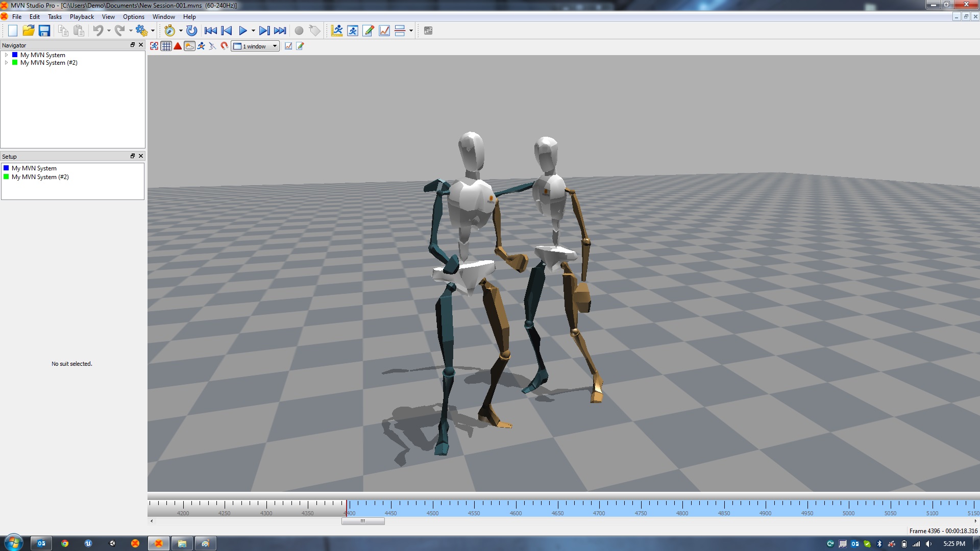Image resolution: width=980 pixels, height=551 pixels.
Task: Click the Save session floppy icon
Action: point(44,31)
